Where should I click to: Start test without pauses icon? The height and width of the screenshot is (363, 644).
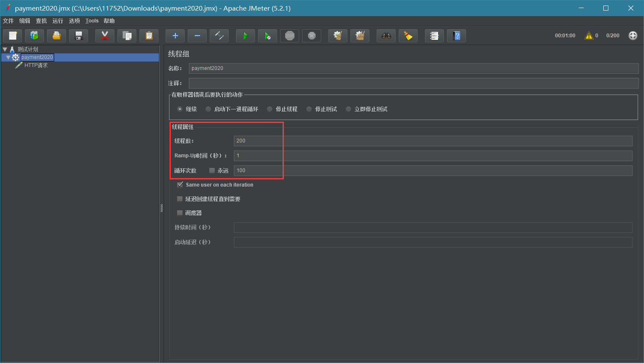pos(268,36)
